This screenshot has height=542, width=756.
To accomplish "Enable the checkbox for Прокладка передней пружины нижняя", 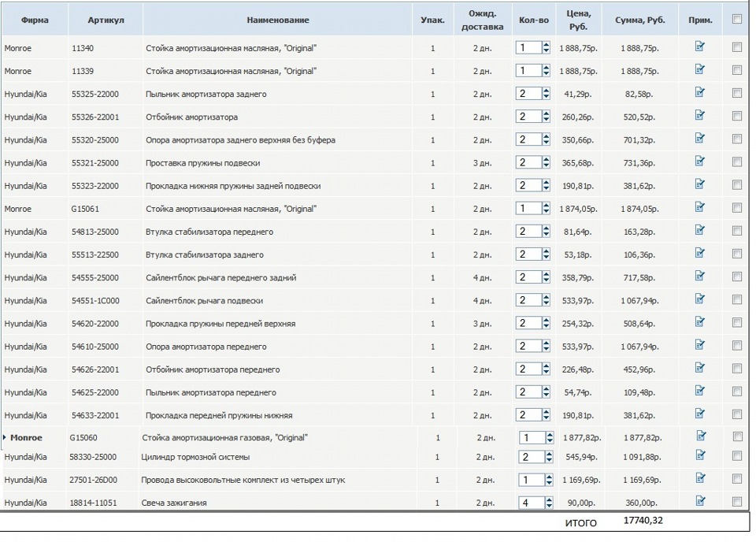I will [x=737, y=414].
